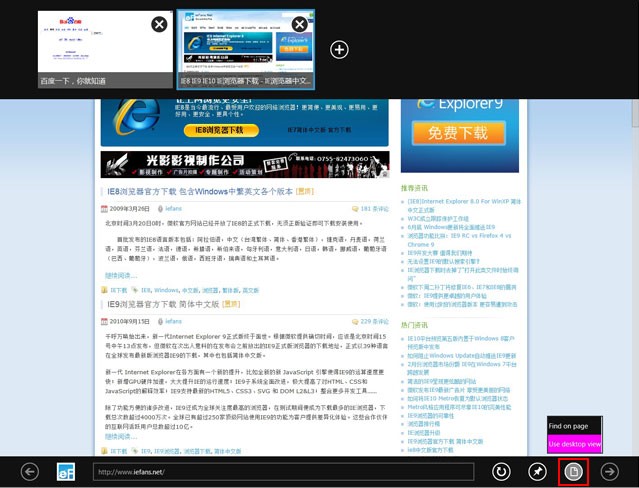Open the IE8浏览器官方下载 article title
The width and height of the screenshot is (639, 488).
point(200,191)
